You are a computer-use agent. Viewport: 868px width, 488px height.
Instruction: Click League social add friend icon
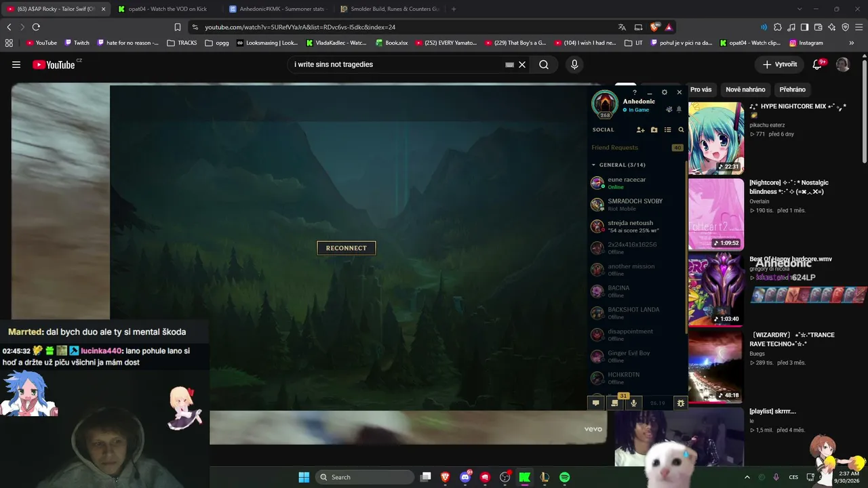pos(640,129)
